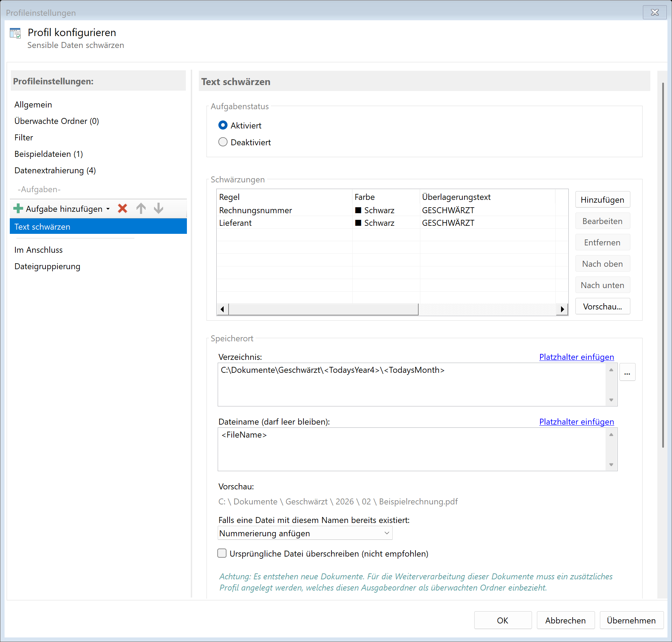Screen dimensions: 672x642
Task: Click Hinzufügen to add redaction
Action: 602,200
